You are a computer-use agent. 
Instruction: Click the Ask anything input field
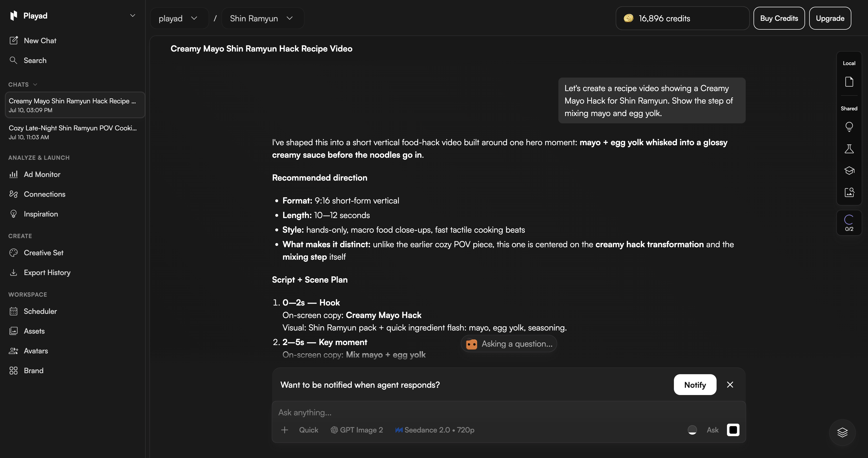[x=508, y=412]
